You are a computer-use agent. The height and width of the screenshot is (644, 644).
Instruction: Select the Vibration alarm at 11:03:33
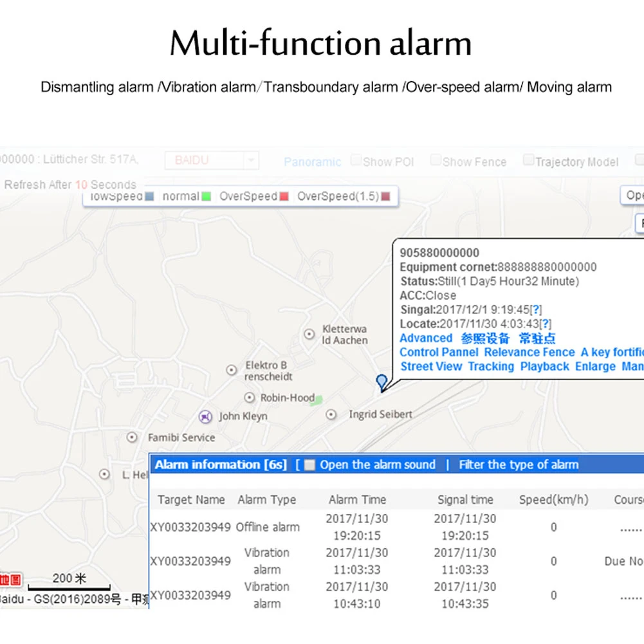pos(397,561)
